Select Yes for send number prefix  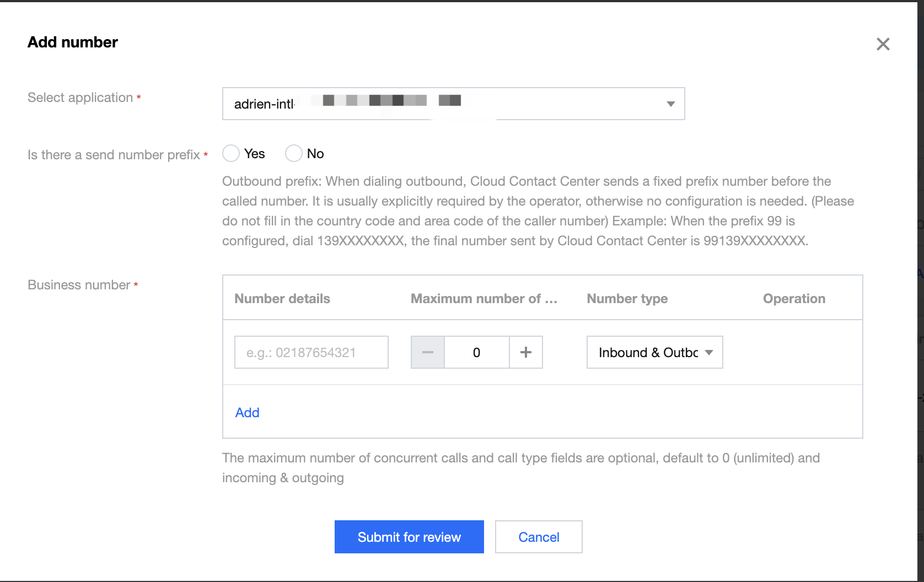pos(231,153)
